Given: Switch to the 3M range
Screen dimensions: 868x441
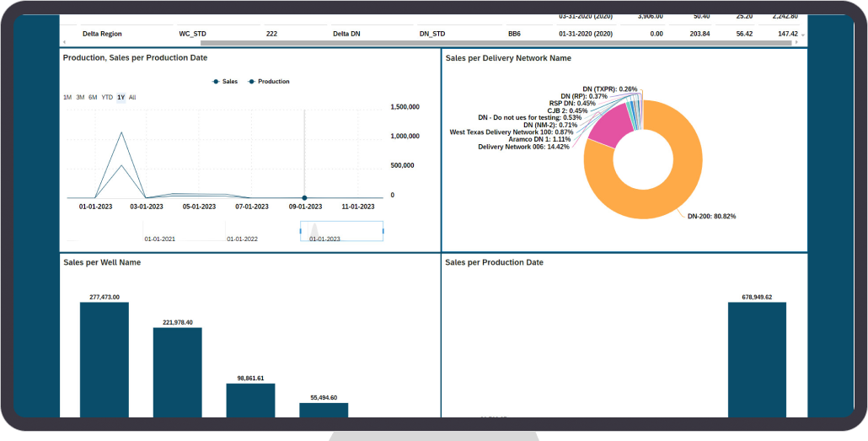Looking at the screenshot, I should click(x=80, y=98).
